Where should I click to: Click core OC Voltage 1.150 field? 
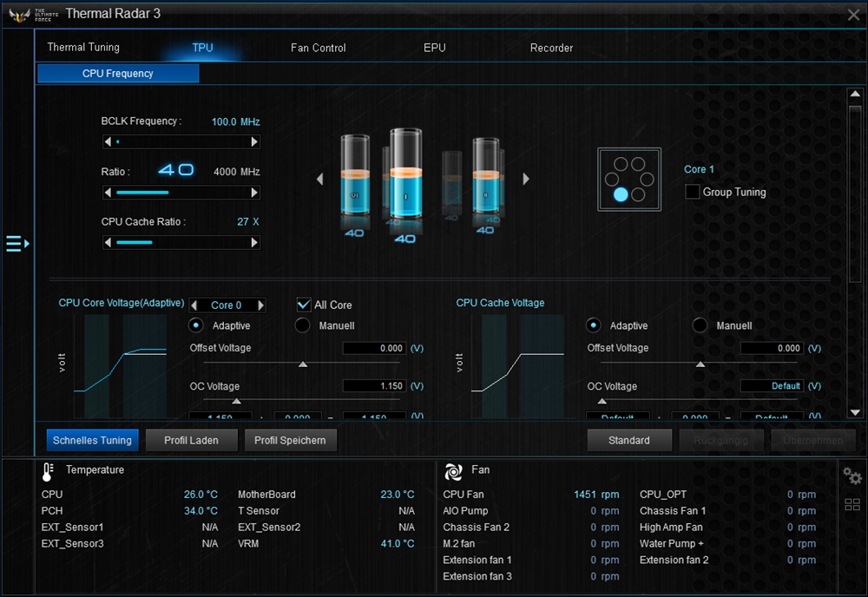click(x=375, y=385)
